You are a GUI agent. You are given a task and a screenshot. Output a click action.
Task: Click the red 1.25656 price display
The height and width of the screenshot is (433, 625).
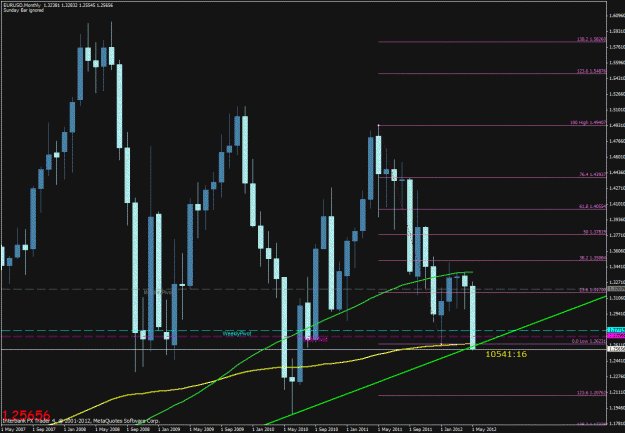[26, 415]
